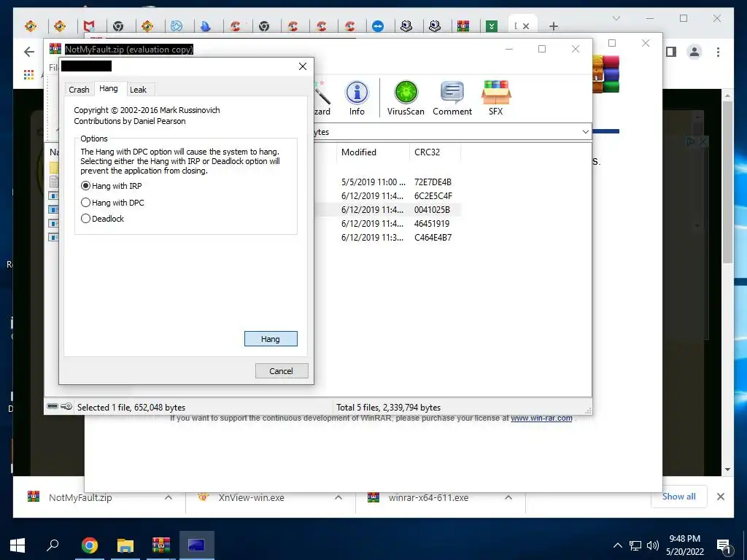Close the NotMyFault dialog with X
Screen dimensions: 747x560
click(303, 66)
